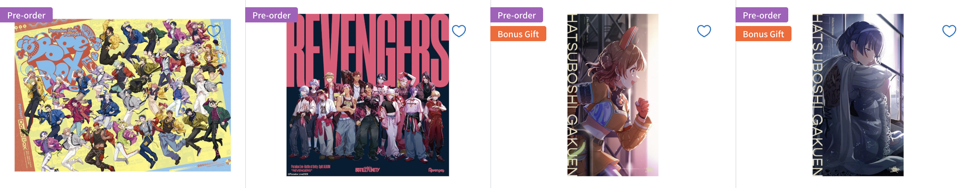Select Pre-order tag above the orange-jacket poster
The height and width of the screenshot is (188, 980).
click(x=516, y=15)
